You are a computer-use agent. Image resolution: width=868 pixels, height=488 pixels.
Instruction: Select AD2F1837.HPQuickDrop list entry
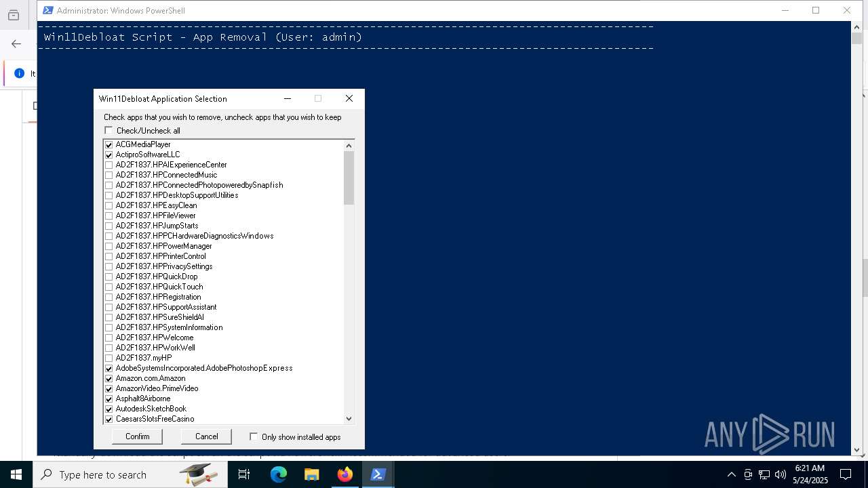[157, 277]
